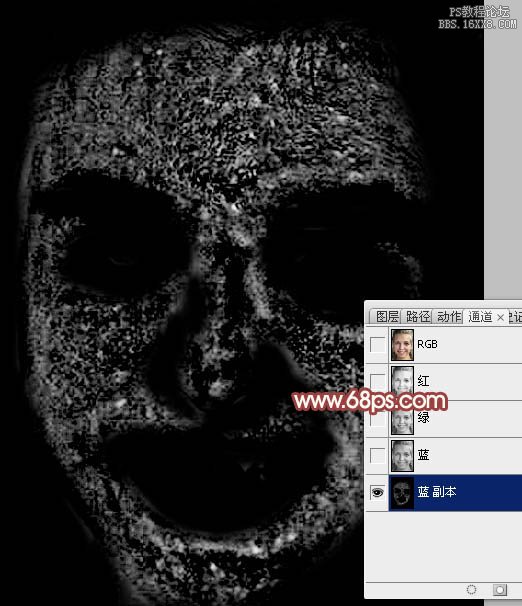Toggle visibility of the 红 channel
Image resolution: width=522 pixels, height=606 pixels.
tap(377, 381)
